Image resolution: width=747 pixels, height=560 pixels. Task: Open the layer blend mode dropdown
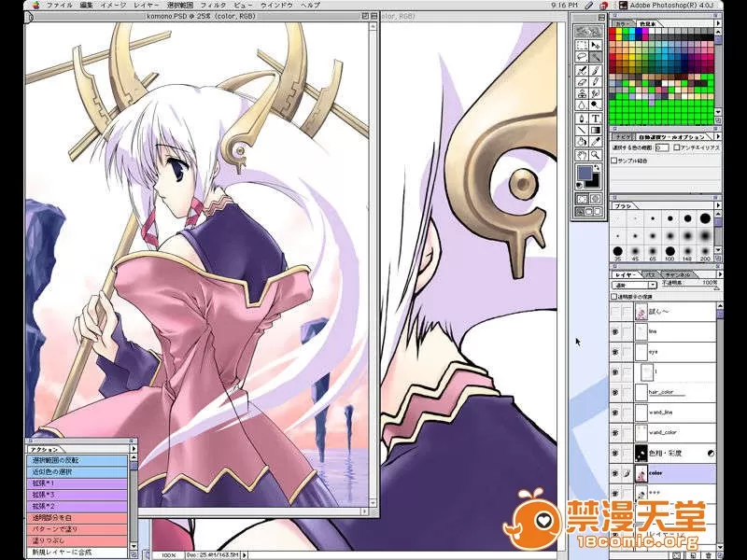point(635,286)
